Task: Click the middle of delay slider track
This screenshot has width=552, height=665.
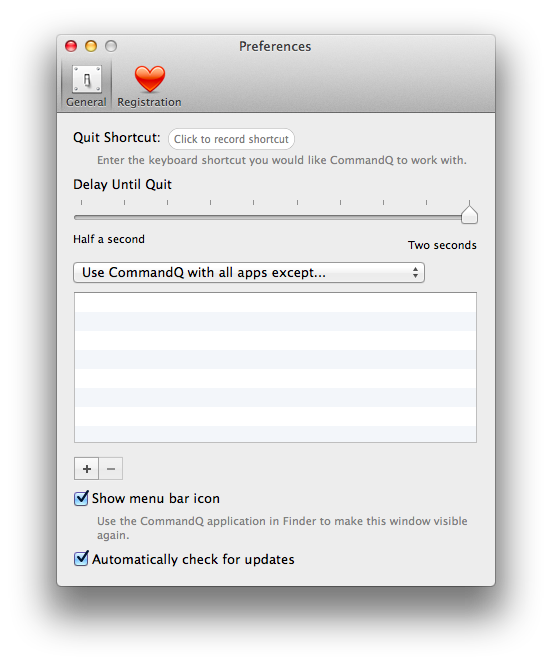Action: coord(276,218)
